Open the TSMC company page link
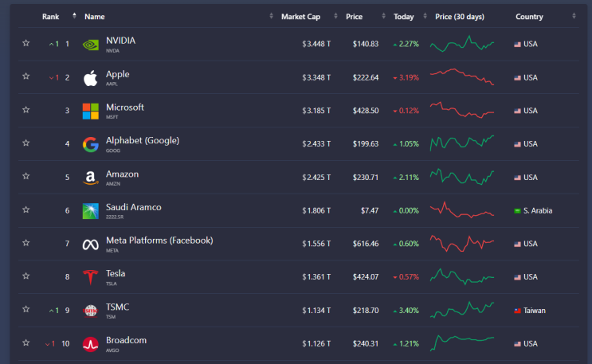This screenshot has width=592, height=364. [x=117, y=307]
